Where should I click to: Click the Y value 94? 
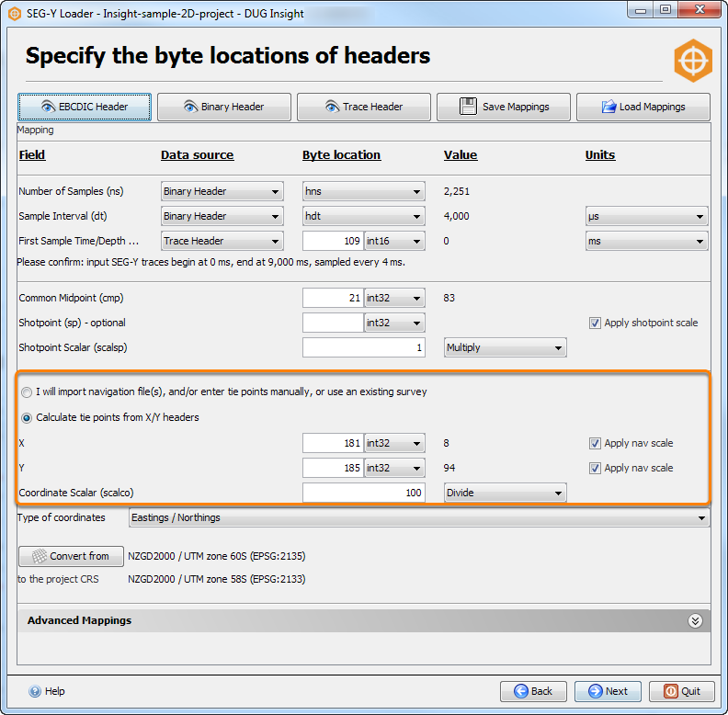click(449, 468)
